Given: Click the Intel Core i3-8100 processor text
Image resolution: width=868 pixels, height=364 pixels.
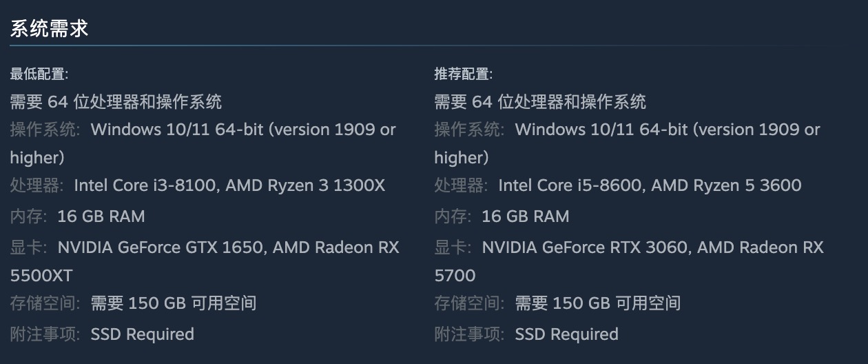Looking at the screenshot, I should tap(146, 185).
